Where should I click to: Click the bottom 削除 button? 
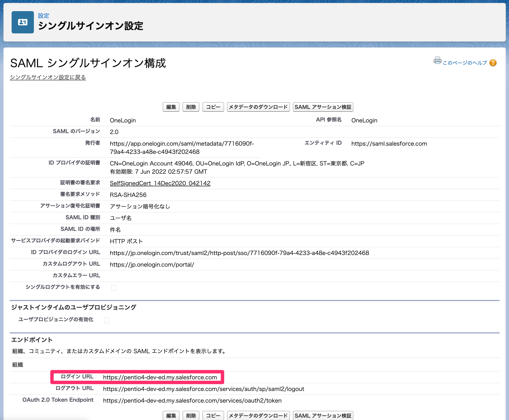click(191, 415)
